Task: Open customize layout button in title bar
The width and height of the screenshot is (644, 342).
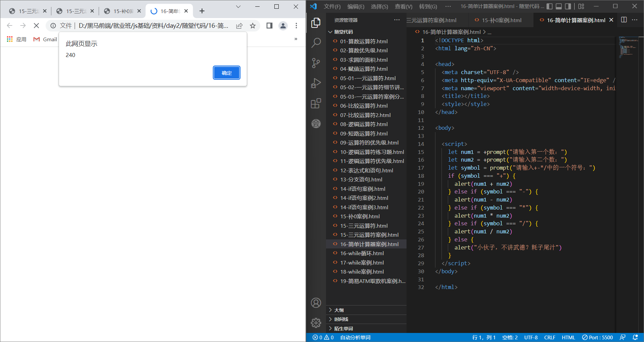Action: coord(581,6)
